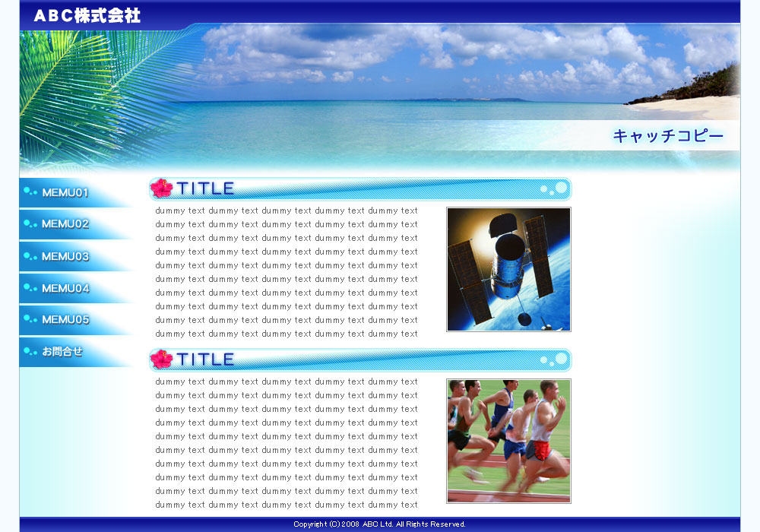
Task: Open the お問合せ contact menu item
Action: [76, 352]
